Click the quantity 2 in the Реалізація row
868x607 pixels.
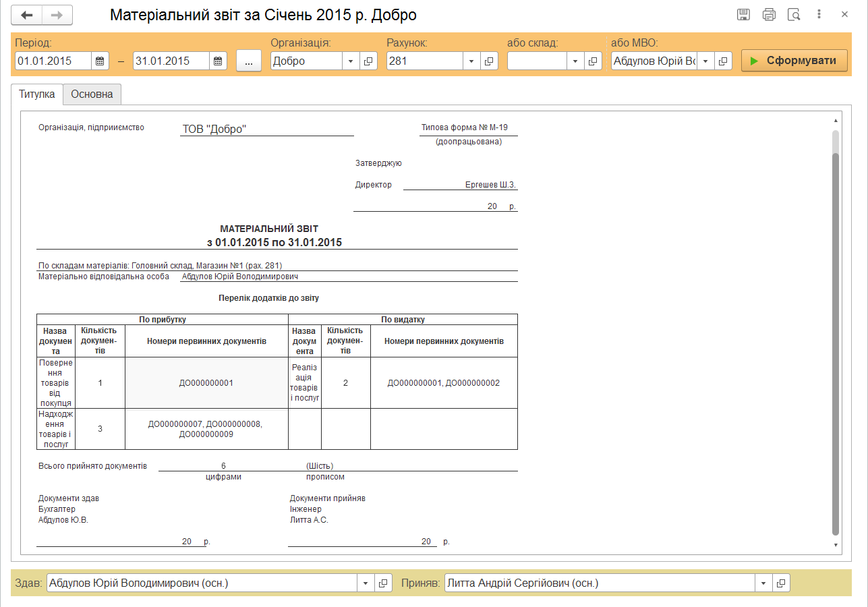[345, 383]
